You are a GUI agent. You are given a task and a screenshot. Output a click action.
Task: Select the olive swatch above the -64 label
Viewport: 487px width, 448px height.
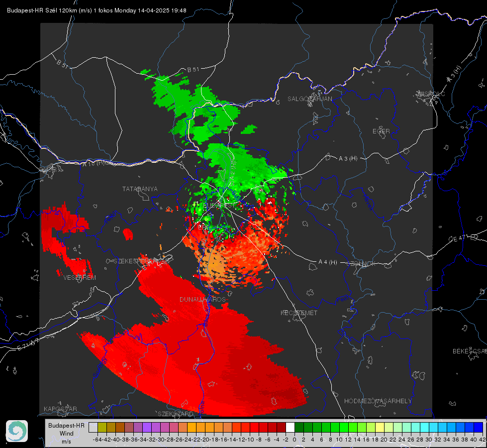[x=102, y=427]
